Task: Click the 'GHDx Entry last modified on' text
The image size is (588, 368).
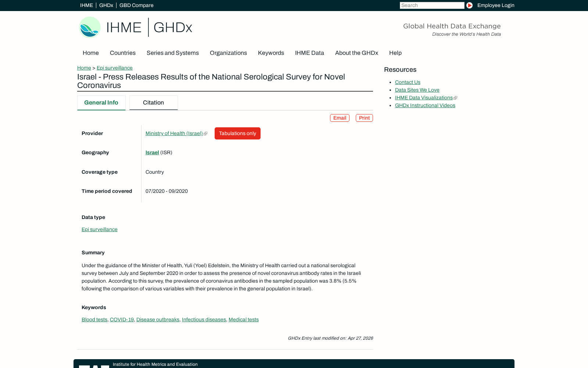Action: coord(330,338)
